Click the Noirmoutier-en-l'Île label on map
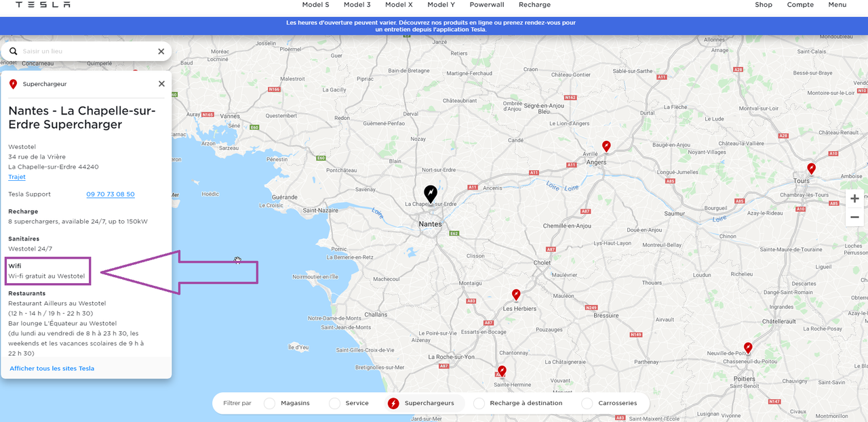The height and width of the screenshot is (422, 868). point(315,276)
